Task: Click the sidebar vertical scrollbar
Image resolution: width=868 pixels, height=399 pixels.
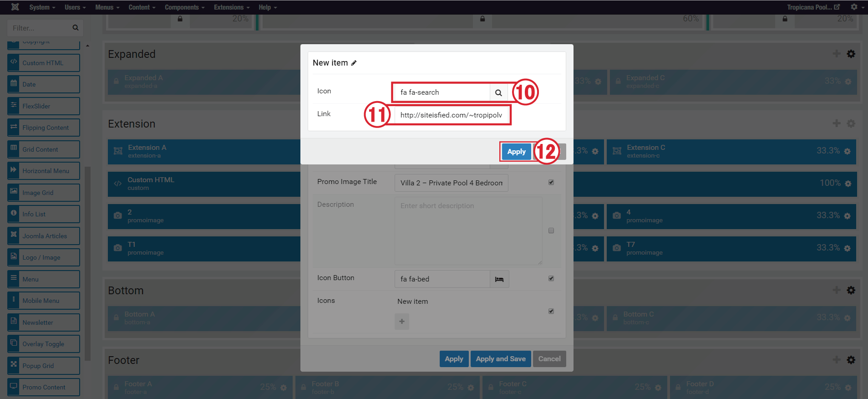Action: coord(87,263)
